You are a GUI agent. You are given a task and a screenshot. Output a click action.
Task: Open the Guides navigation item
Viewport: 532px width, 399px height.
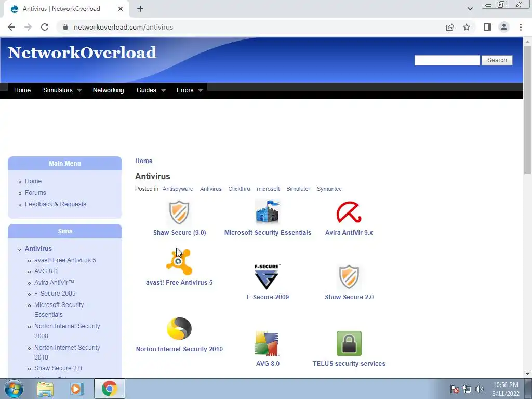pos(146,90)
